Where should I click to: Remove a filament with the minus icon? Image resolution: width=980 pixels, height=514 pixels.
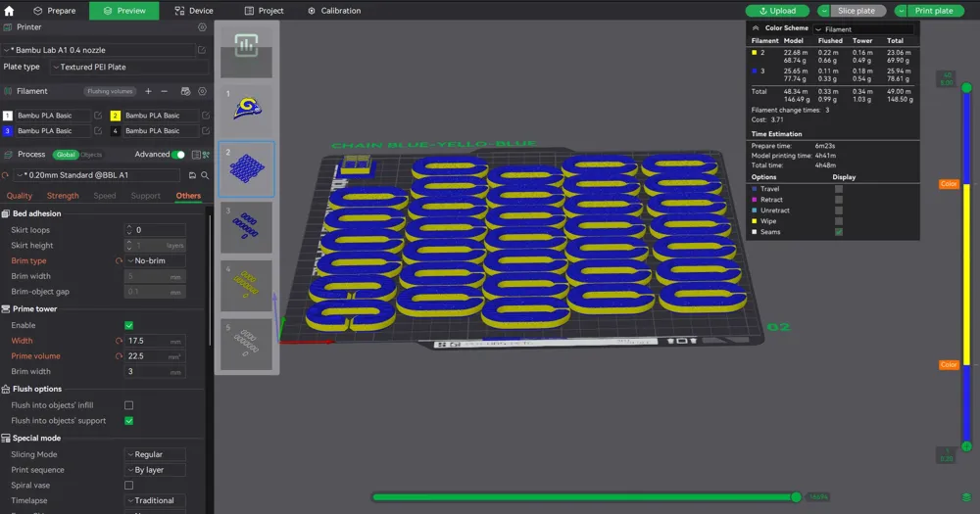(x=165, y=91)
